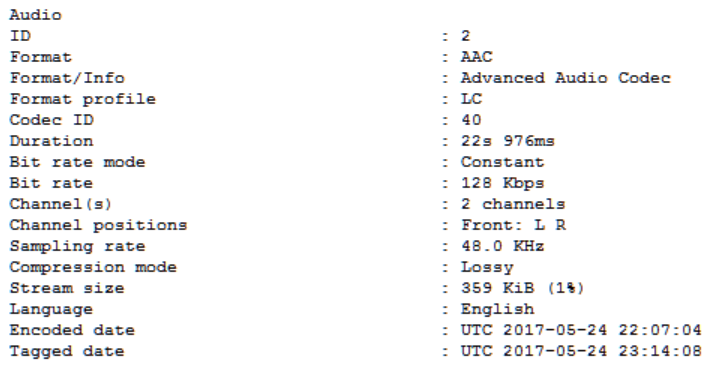Click the Encoded date timestamp value
Viewport: 724px width, 370px height.
[581, 330]
